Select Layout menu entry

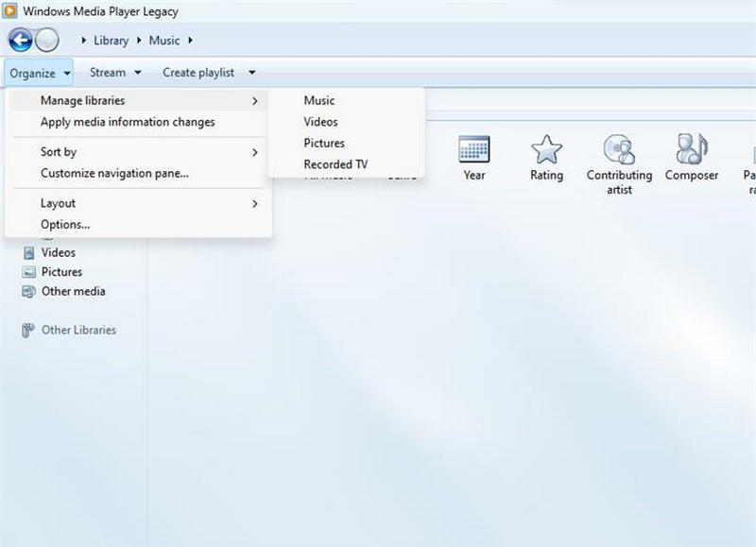[x=138, y=203]
